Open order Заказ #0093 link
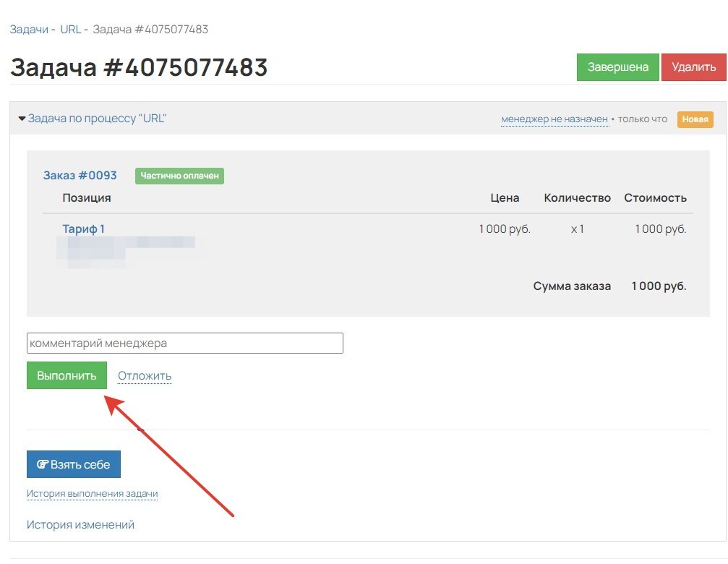This screenshot has height=564, width=728. click(x=80, y=176)
